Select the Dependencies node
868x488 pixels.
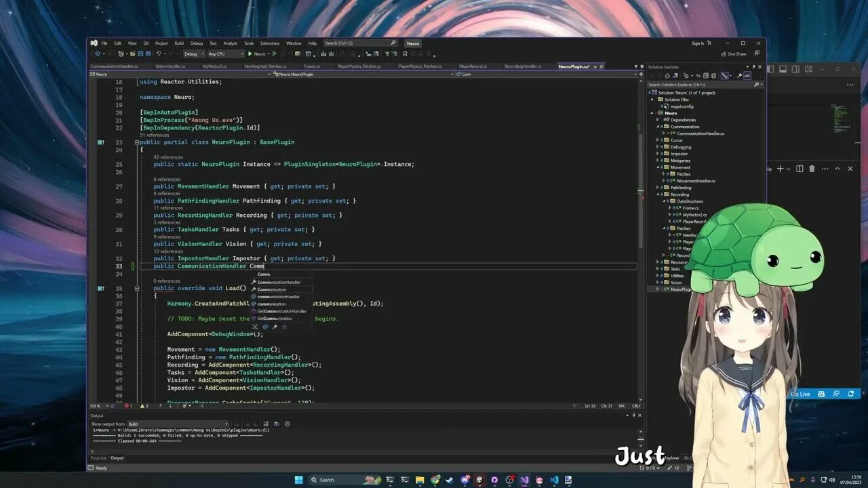click(684, 120)
